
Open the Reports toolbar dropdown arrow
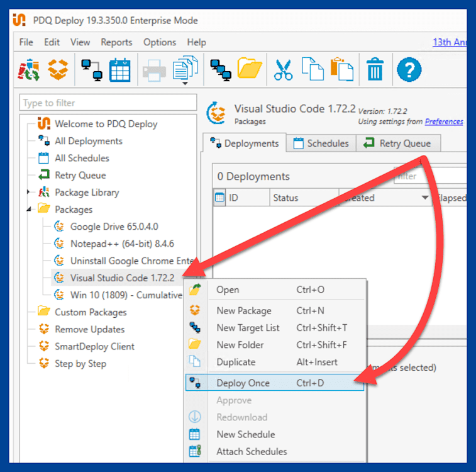[x=185, y=83]
